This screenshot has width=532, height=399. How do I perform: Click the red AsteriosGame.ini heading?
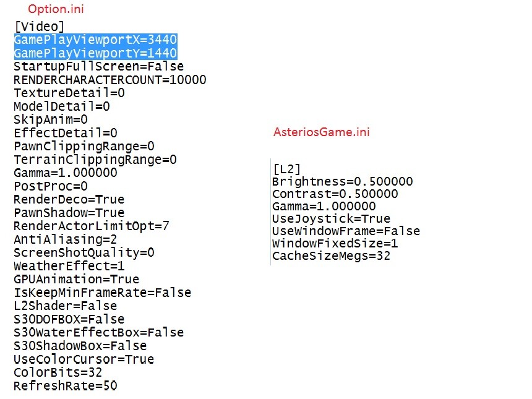322,132
